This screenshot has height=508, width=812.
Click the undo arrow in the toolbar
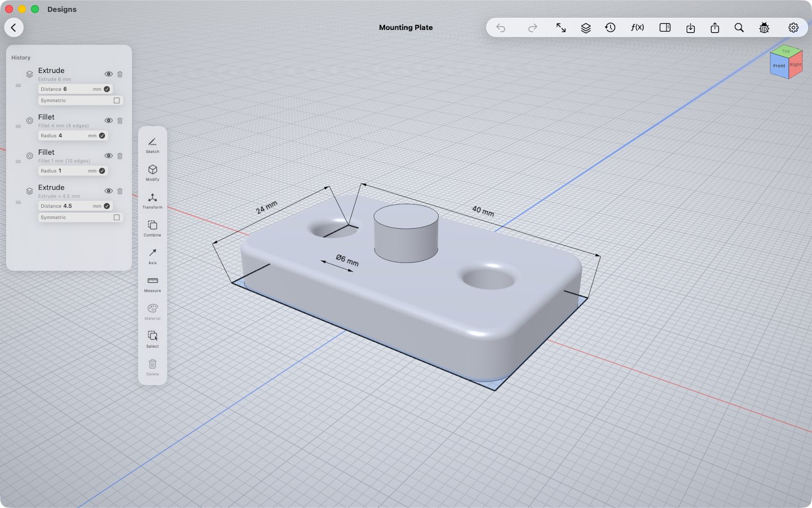(x=501, y=28)
